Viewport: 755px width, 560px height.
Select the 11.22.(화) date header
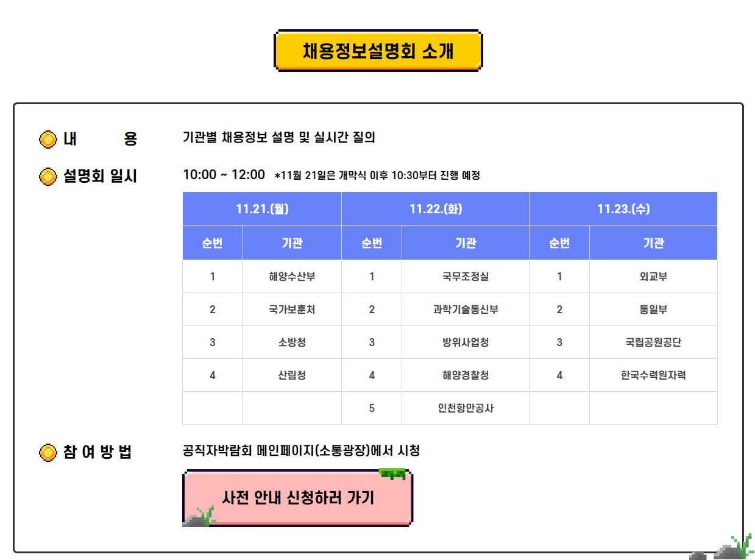(435, 209)
